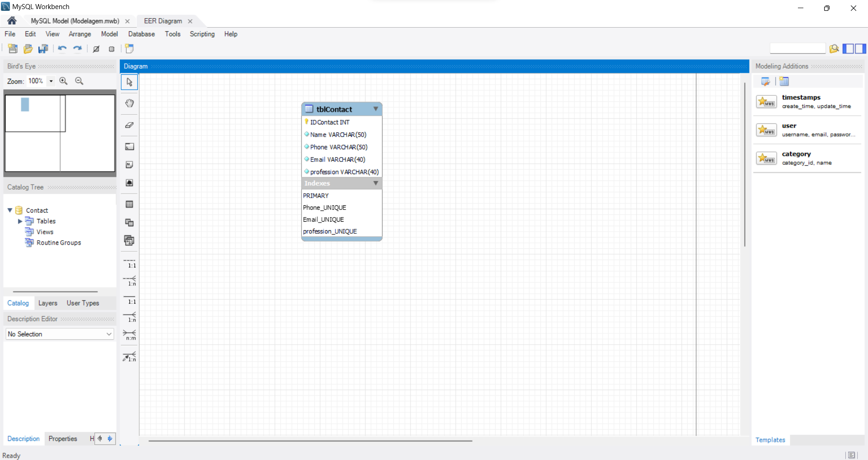Click the search find icon
Screen dimensions: 868x460
(834, 48)
